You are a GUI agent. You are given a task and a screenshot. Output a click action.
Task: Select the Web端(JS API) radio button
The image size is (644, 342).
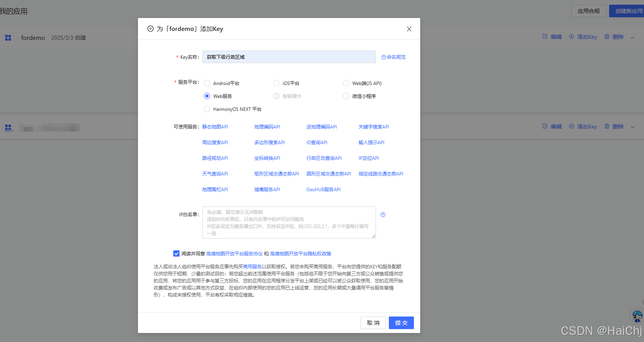pyautogui.click(x=346, y=83)
